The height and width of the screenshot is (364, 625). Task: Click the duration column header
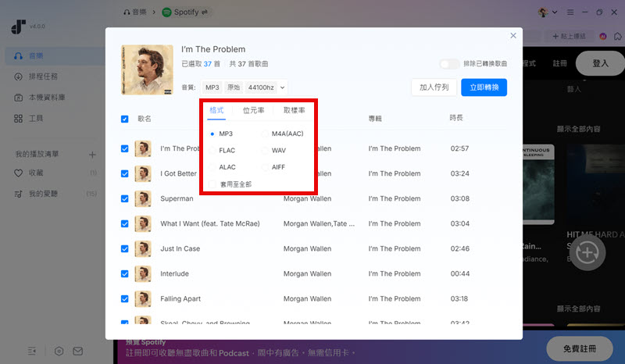coord(456,118)
